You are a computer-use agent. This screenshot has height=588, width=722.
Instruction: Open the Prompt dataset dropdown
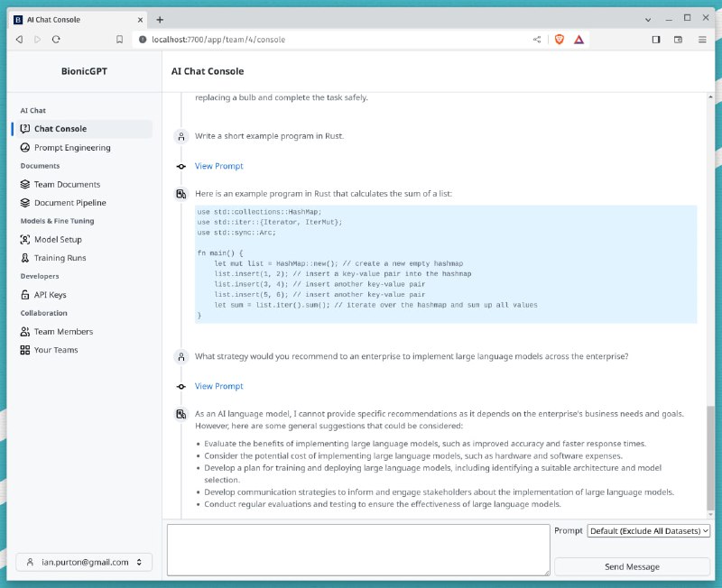point(649,531)
